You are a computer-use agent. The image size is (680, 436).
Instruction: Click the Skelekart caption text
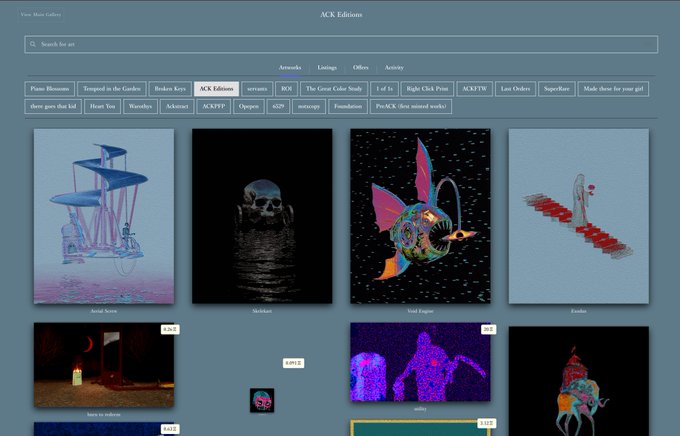point(262,311)
